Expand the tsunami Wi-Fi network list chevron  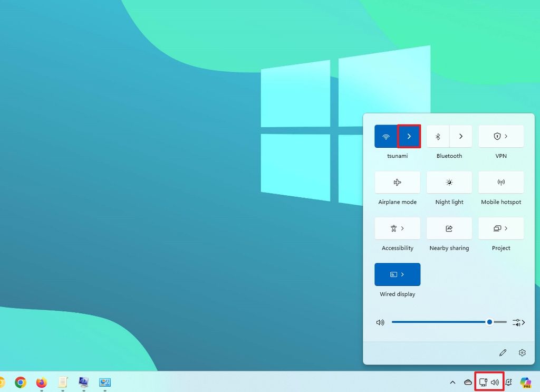tap(409, 136)
